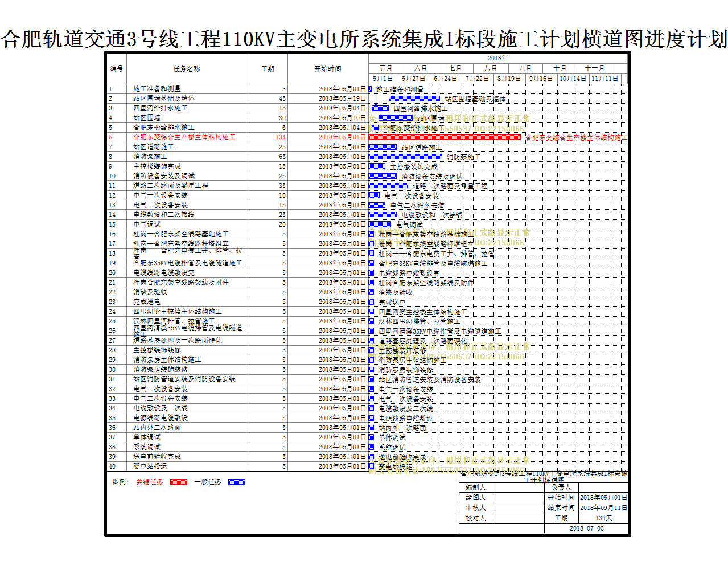The height and width of the screenshot is (563, 728).
Task: Click the 8月19日 date header
Action: (509, 79)
